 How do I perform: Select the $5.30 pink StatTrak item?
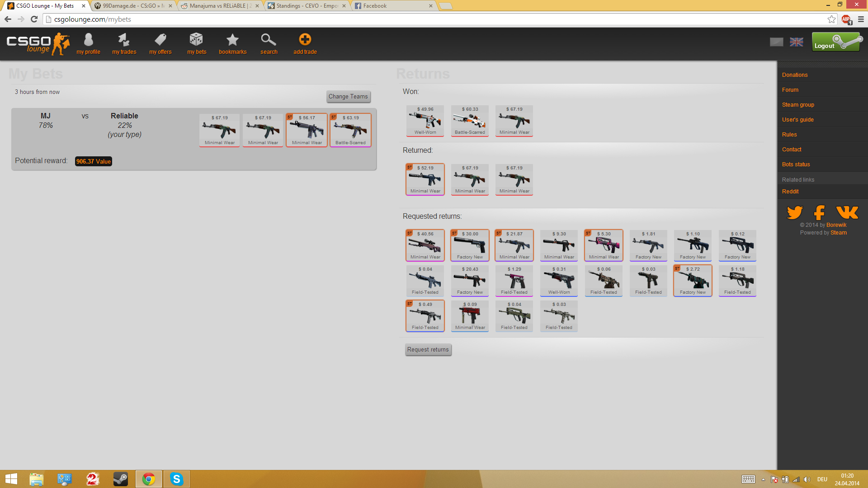pos(604,245)
